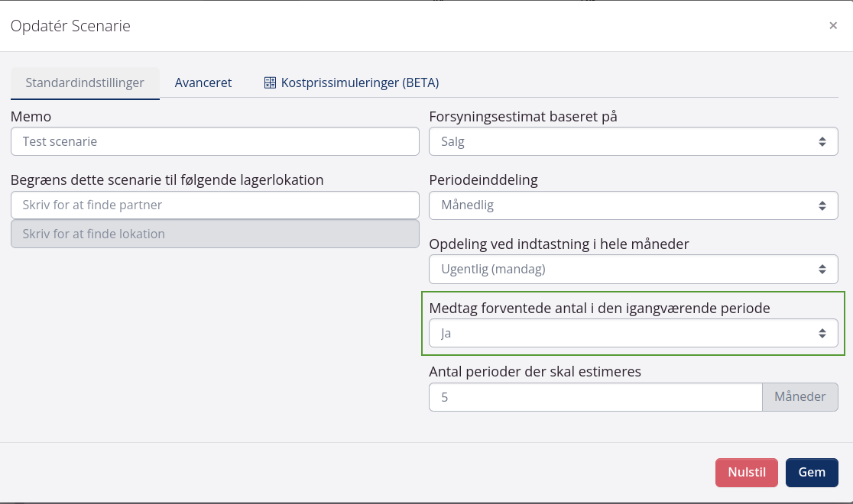Open the Forsyningsestimat baseret på dropdown
This screenshot has width=853, height=504.
pos(633,141)
